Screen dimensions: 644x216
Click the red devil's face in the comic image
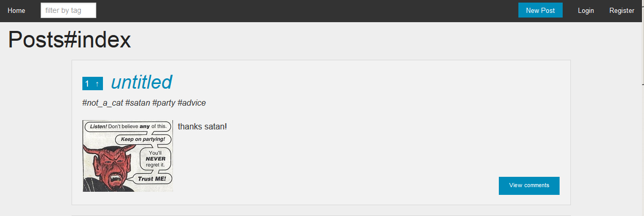(x=109, y=163)
